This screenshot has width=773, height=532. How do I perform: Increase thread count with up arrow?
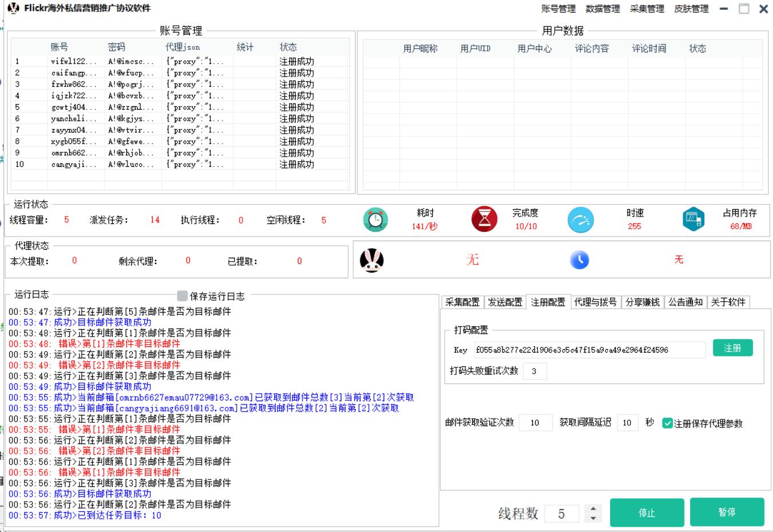tap(593, 509)
